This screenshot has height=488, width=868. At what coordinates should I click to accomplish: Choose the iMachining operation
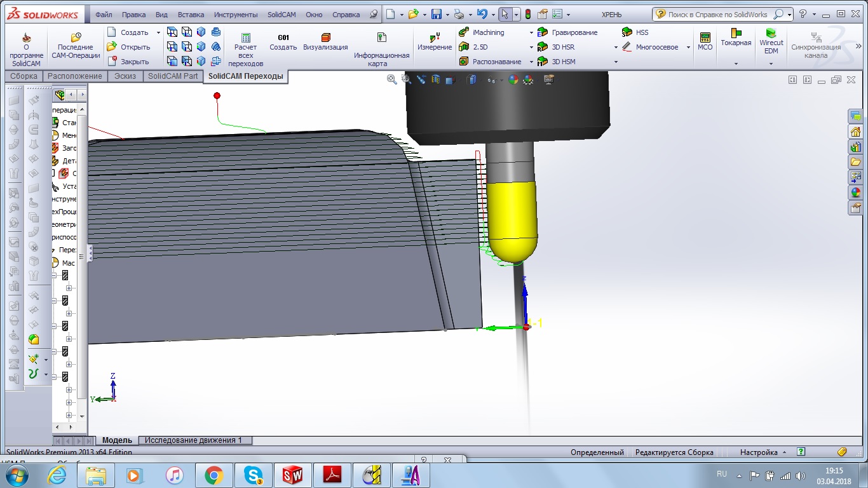(481, 32)
